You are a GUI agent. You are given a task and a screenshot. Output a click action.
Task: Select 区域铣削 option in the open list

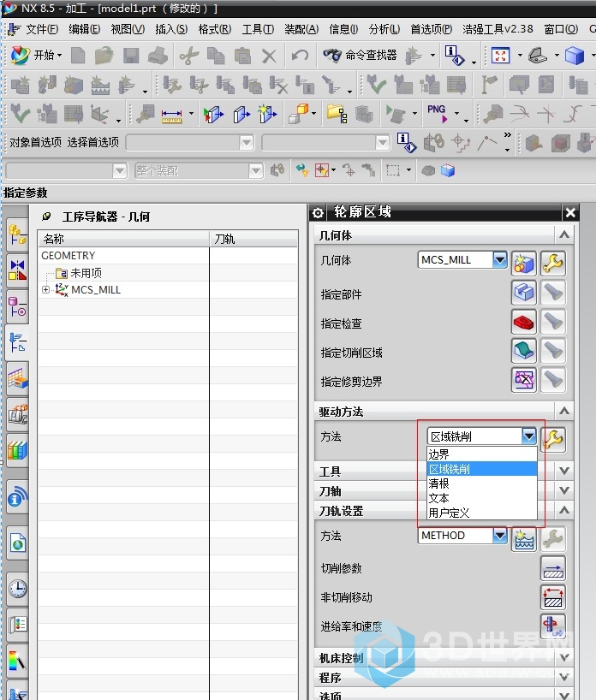pyautogui.click(x=481, y=469)
